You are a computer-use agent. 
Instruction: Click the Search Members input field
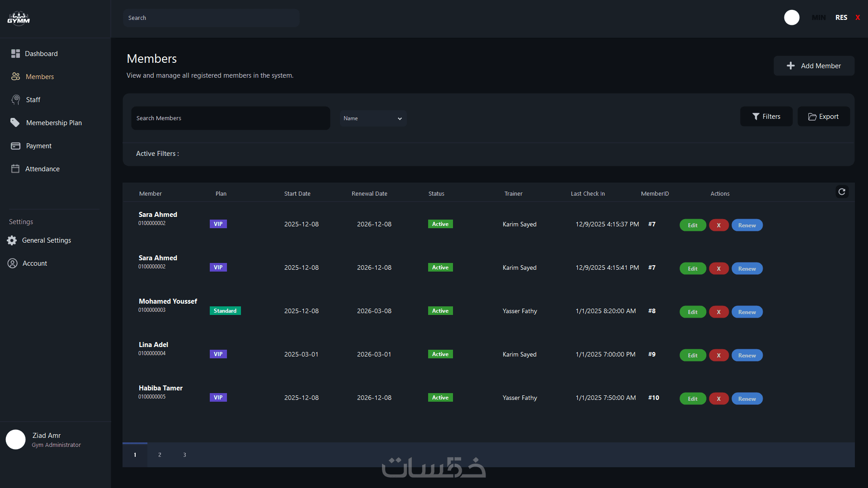click(231, 118)
